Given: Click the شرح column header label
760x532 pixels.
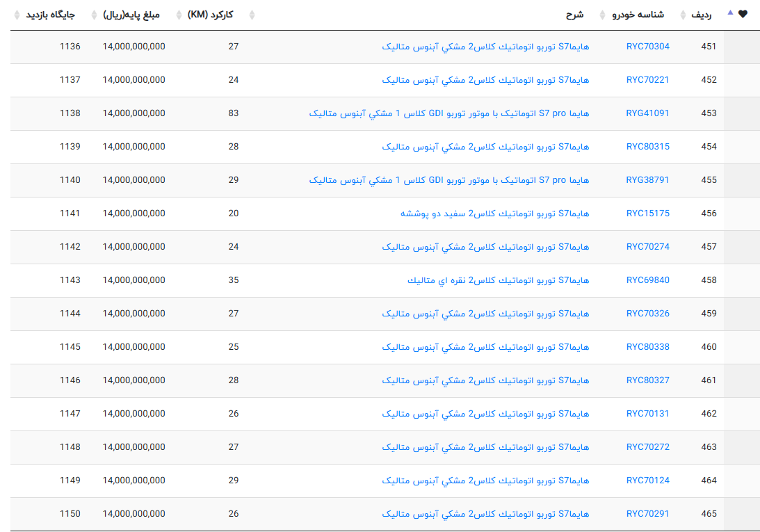Looking at the screenshot, I should point(575,15).
